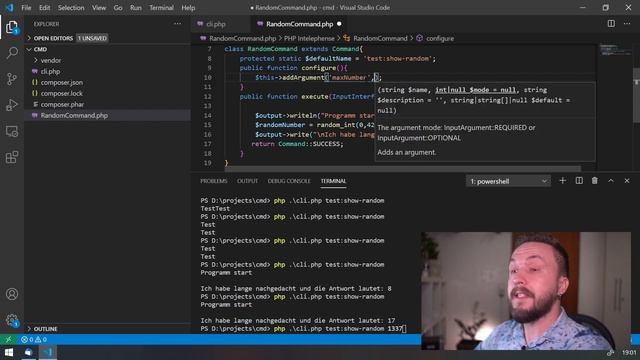The height and width of the screenshot is (360, 640).
Task: Click RandomCommand class breadcrumb
Action: click(380, 38)
